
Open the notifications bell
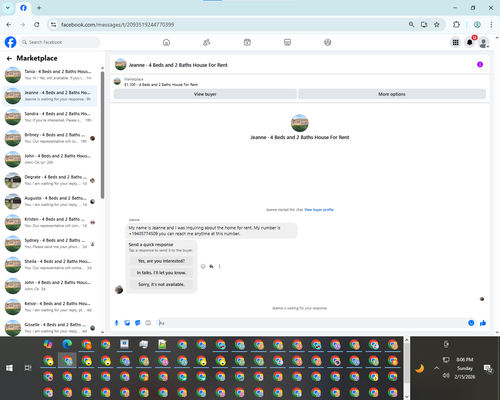[x=470, y=42]
